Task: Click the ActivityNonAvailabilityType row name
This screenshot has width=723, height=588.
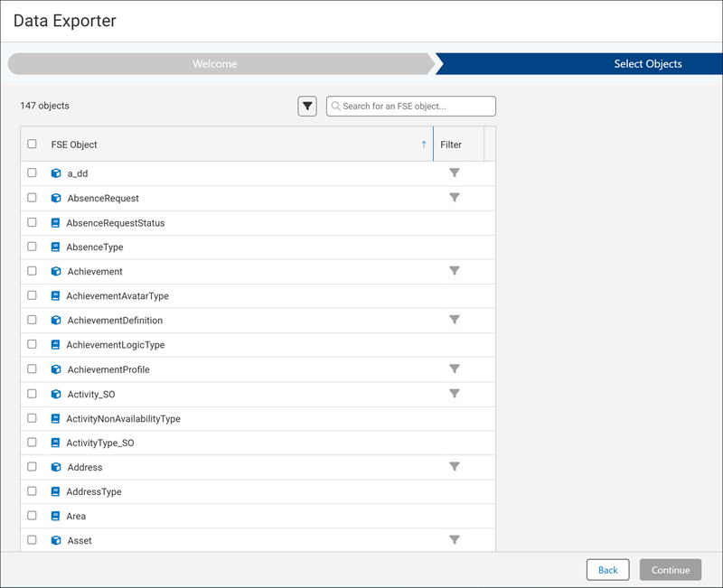Action: [x=123, y=419]
